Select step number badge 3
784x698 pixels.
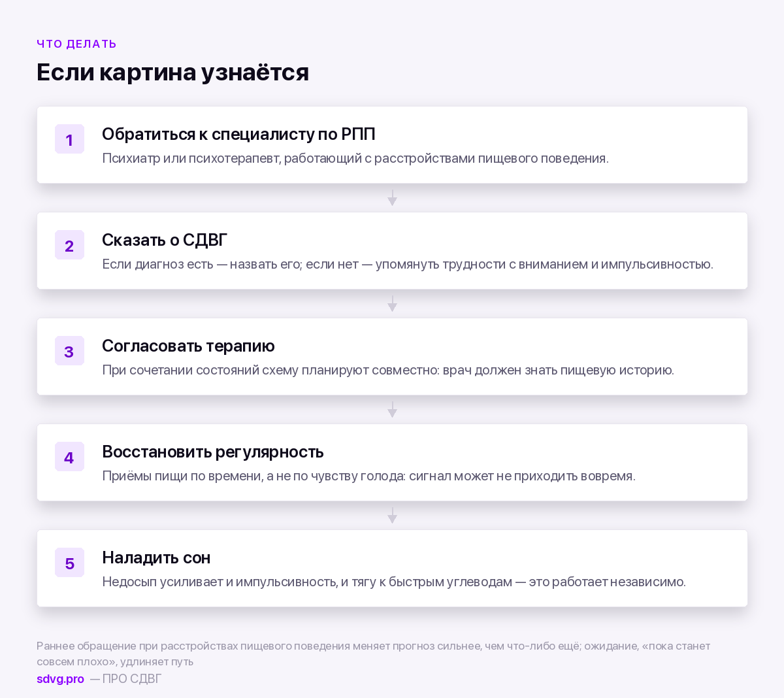(69, 351)
